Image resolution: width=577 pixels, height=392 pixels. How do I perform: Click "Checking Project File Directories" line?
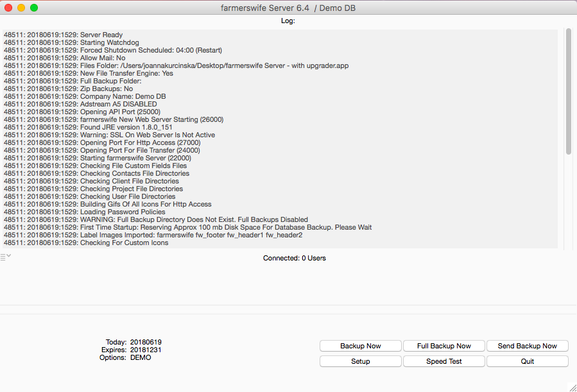(94, 189)
